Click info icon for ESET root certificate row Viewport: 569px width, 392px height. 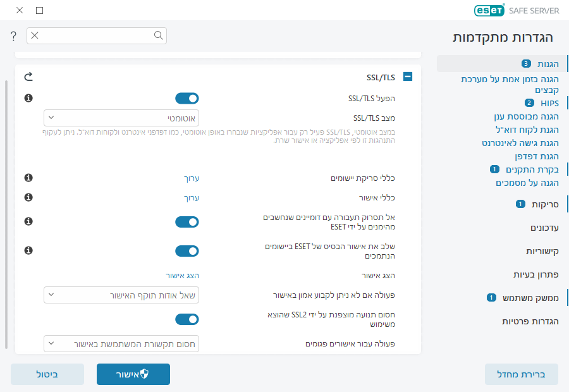(28, 251)
